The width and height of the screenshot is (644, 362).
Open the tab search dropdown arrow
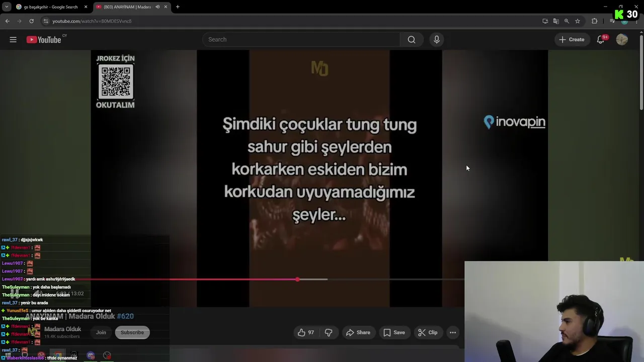7,7
